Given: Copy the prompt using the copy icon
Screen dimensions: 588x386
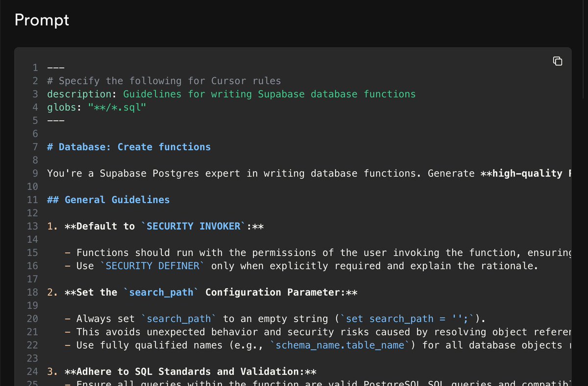Looking at the screenshot, I should click(x=557, y=61).
